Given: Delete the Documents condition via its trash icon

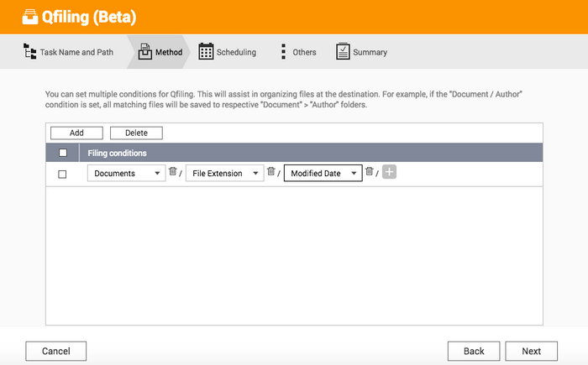Looking at the screenshot, I should coord(172,171).
